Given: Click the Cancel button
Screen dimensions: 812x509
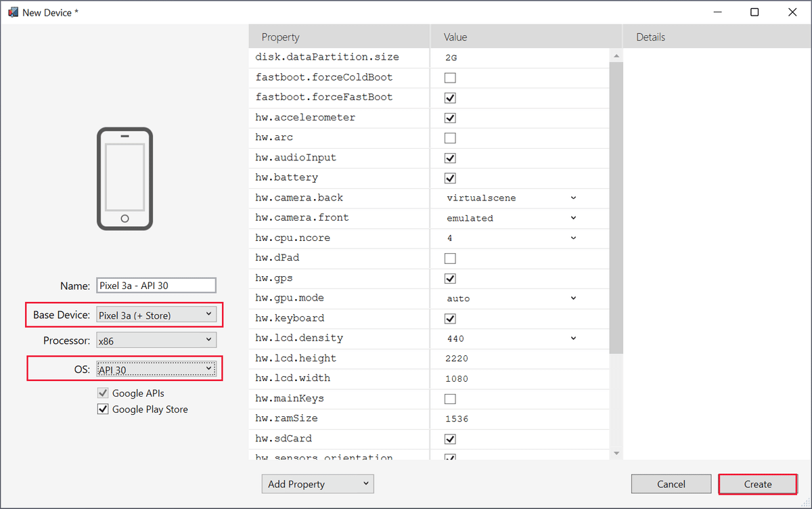Looking at the screenshot, I should coord(671,484).
